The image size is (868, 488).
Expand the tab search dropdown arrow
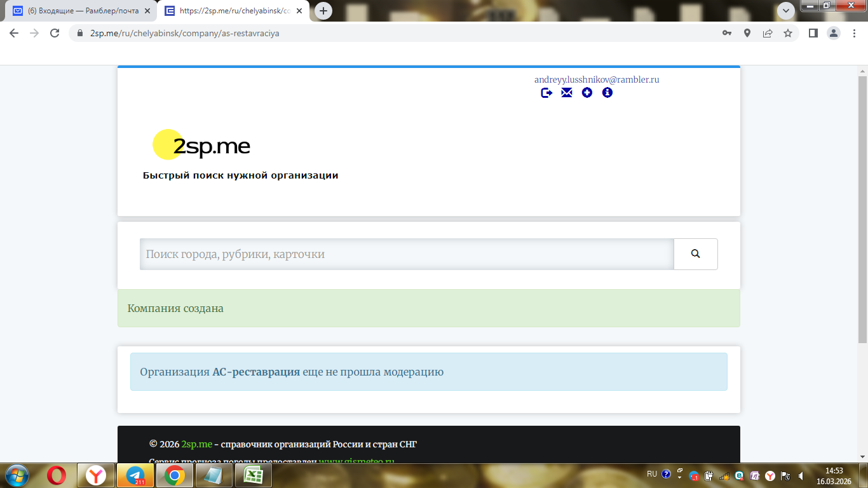(786, 11)
